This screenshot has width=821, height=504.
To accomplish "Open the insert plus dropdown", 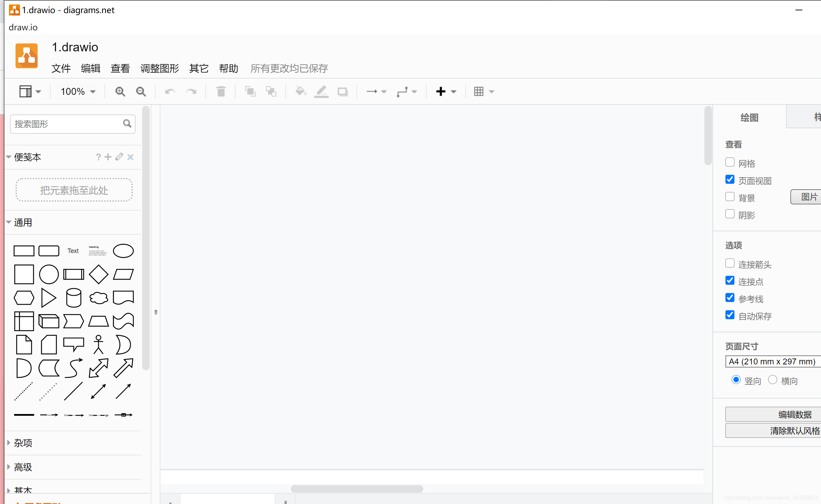I will pyautogui.click(x=446, y=91).
